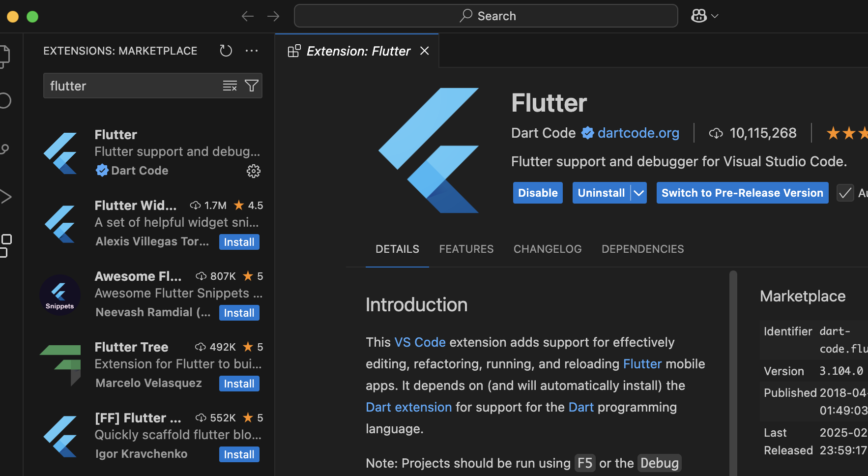Click the Introduction heading
Screen dimensions: 868x476
416,305
